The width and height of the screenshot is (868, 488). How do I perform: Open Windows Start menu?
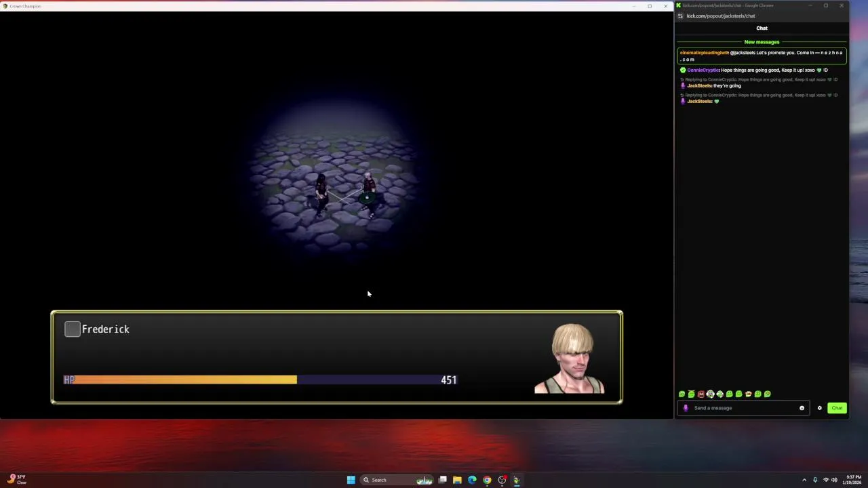click(x=351, y=480)
